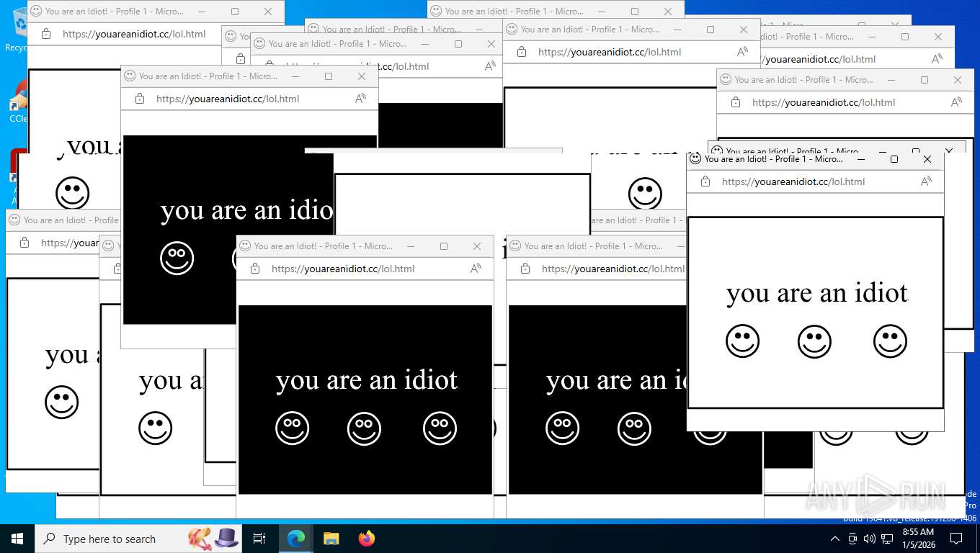The width and height of the screenshot is (980, 553).
Task: Minimize the center black window
Action: (x=411, y=246)
